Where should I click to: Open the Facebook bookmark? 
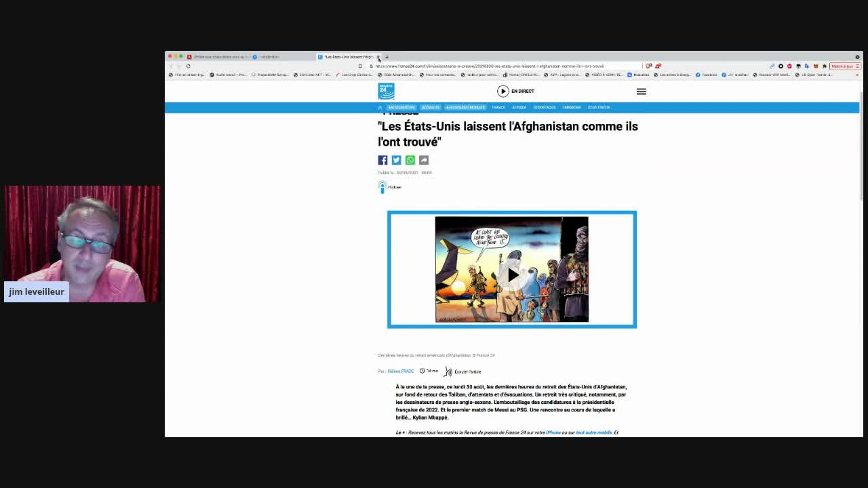706,75
